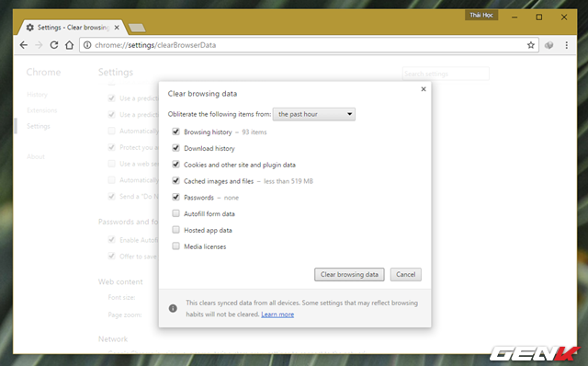The height and width of the screenshot is (366, 588).
Task: Toggle the background 'Send a Do Not' checkbox
Action: (111, 196)
